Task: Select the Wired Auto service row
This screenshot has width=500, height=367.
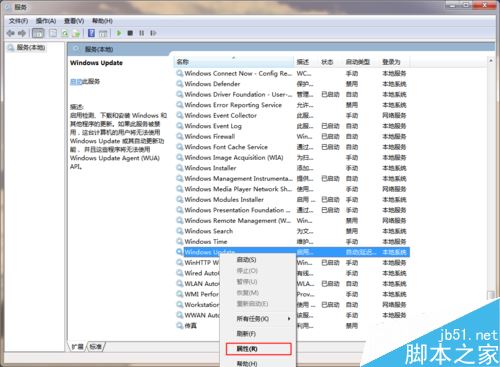Action: pyautogui.click(x=202, y=273)
